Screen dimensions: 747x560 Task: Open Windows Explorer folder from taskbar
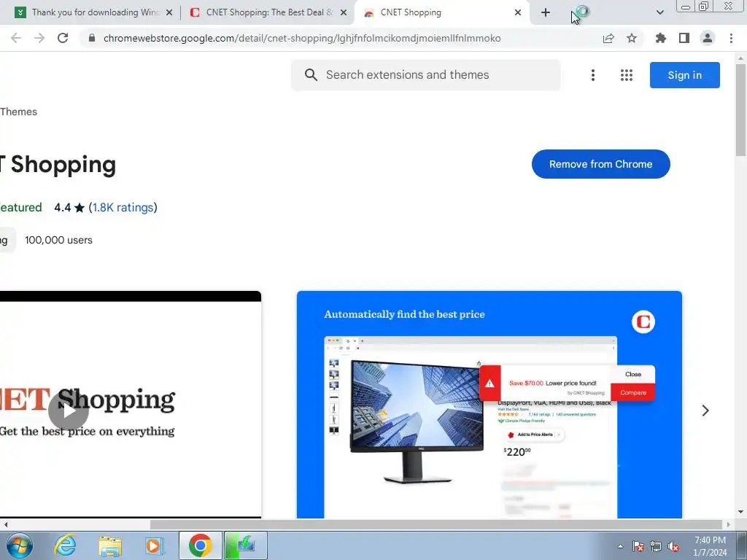tap(110, 545)
